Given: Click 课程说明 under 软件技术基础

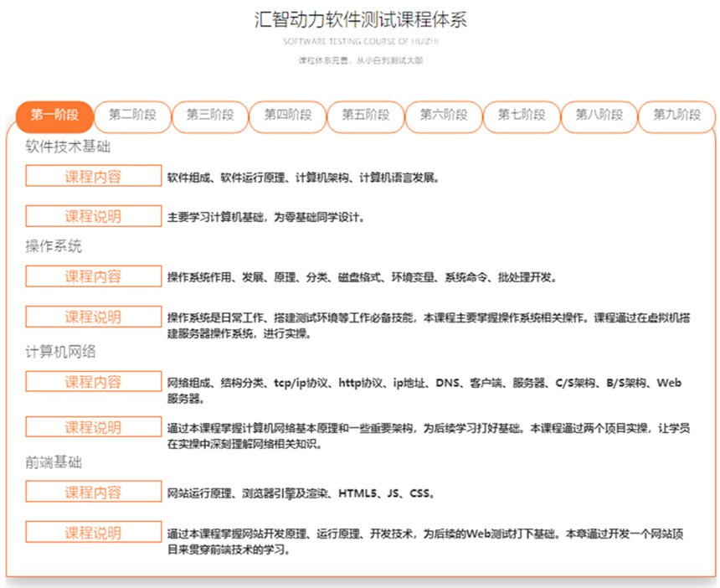Looking at the screenshot, I should pyautogui.click(x=93, y=215).
